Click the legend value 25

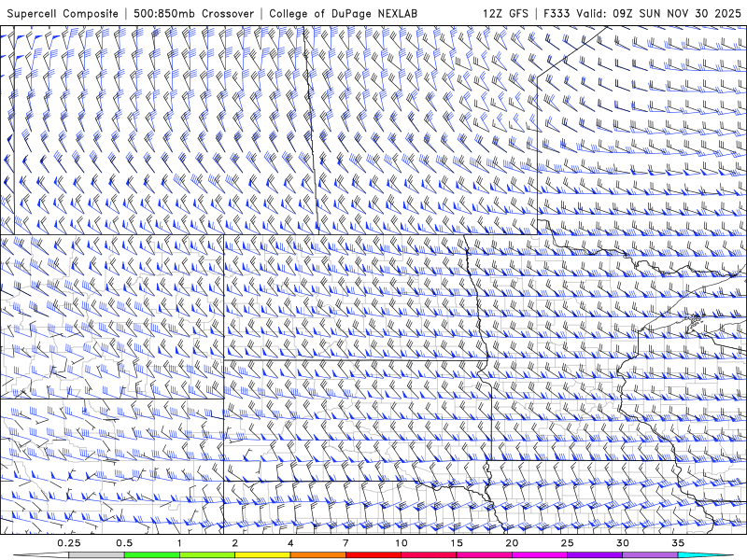tap(568, 543)
